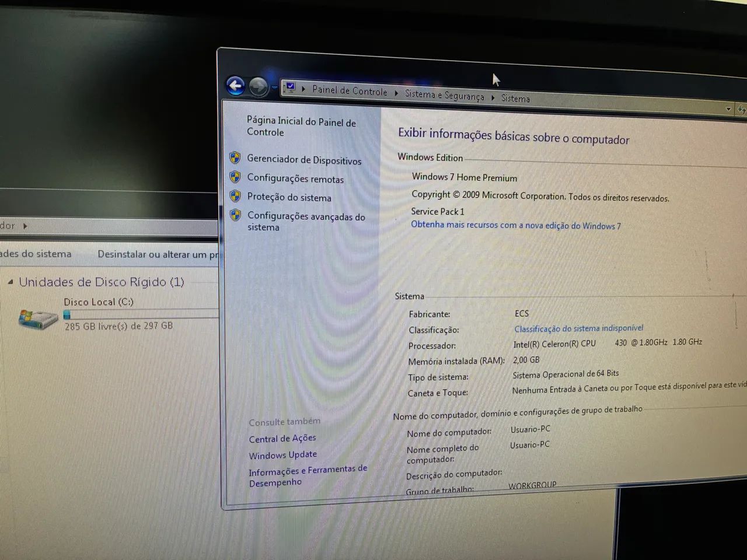Click shield icon beside Configurações remotas
The height and width of the screenshot is (560, 747).
click(235, 177)
